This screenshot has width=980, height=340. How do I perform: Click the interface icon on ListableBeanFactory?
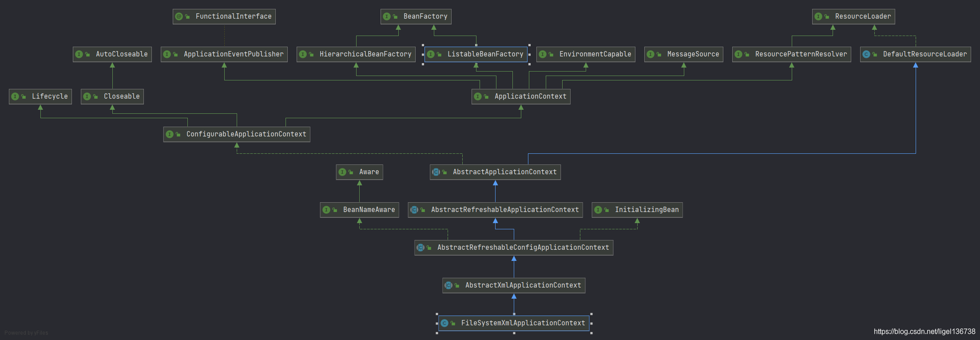pos(431,54)
